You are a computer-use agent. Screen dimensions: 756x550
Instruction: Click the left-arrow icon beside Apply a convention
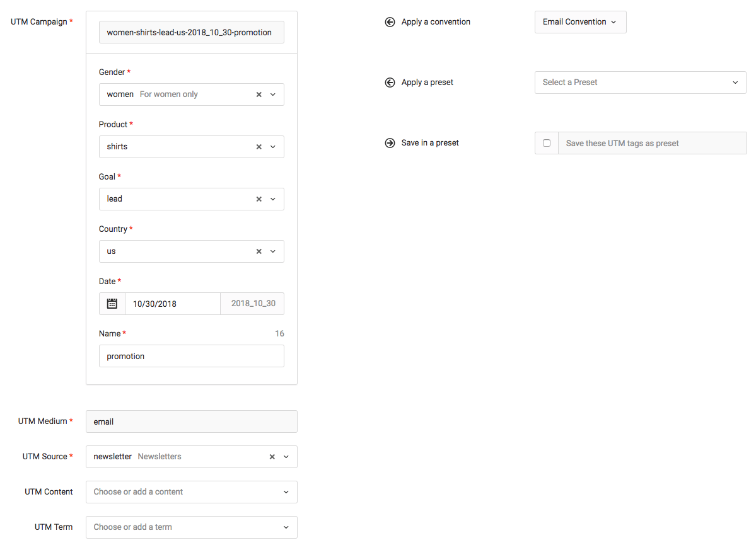tap(390, 21)
